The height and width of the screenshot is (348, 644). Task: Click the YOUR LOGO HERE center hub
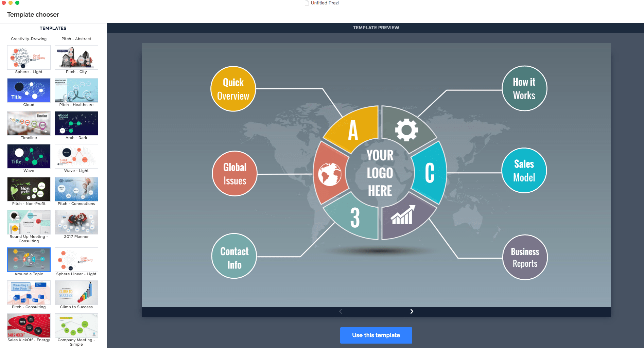(379, 173)
